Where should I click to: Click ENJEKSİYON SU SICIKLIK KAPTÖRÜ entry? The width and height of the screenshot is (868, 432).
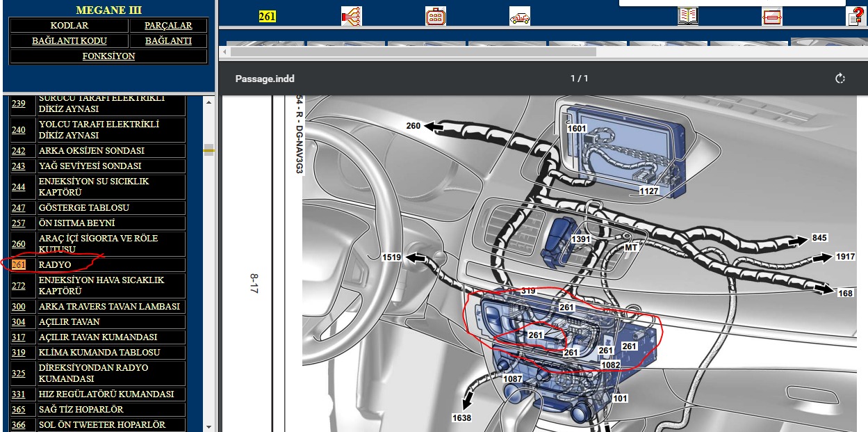point(94,187)
